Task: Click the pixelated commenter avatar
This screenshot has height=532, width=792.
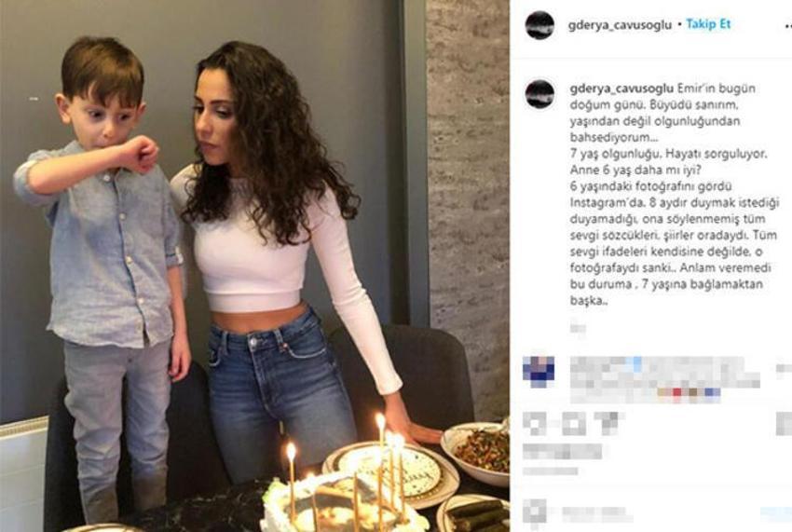Action: tap(539, 372)
